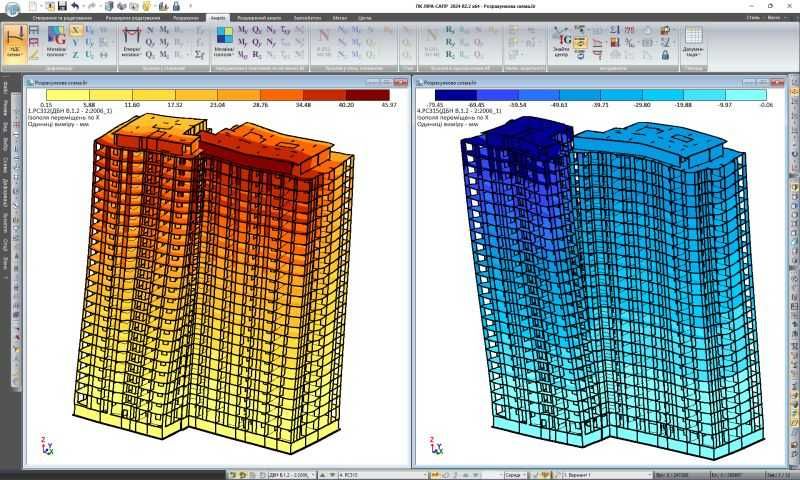
Task: Open the Documentation table button
Action: coord(693,41)
